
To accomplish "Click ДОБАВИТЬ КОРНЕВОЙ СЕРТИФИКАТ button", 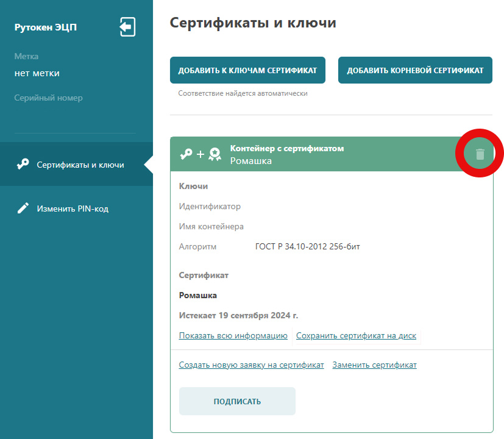I will pyautogui.click(x=415, y=70).
